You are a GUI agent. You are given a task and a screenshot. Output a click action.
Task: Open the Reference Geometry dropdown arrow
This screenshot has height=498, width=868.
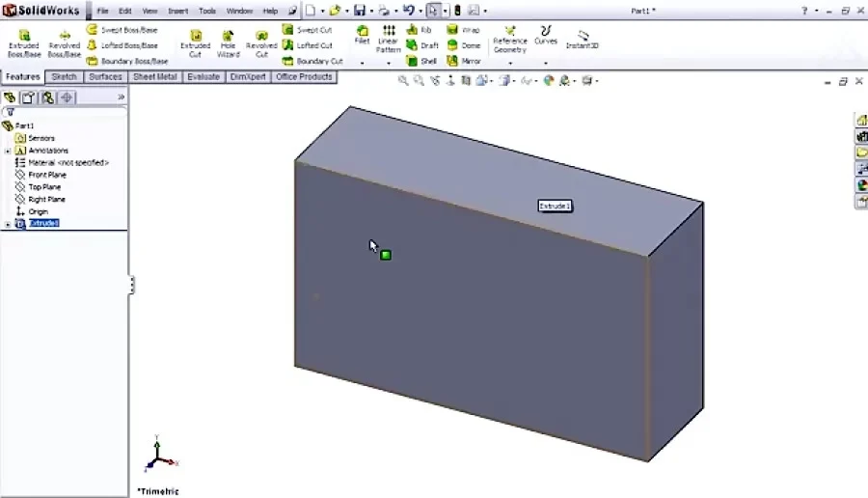click(x=510, y=63)
